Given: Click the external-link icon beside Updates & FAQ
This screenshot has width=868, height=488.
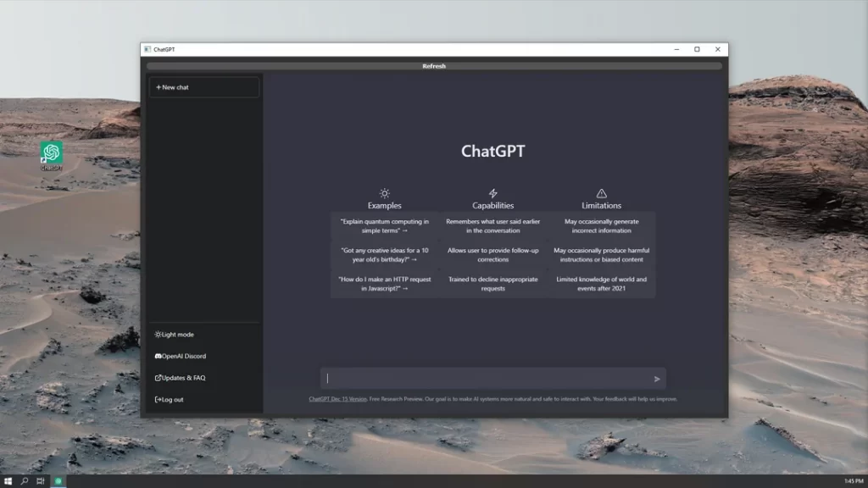Looking at the screenshot, I should click(158, 378).
